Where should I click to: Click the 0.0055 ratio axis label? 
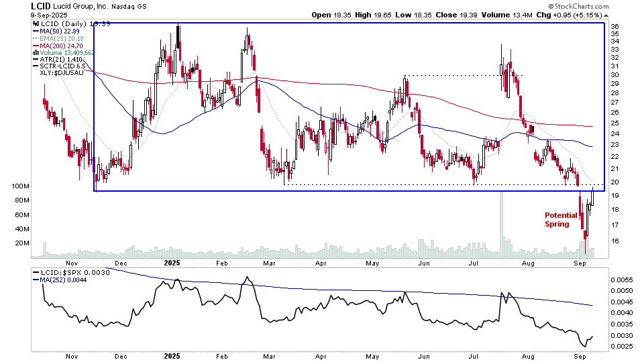622,280
